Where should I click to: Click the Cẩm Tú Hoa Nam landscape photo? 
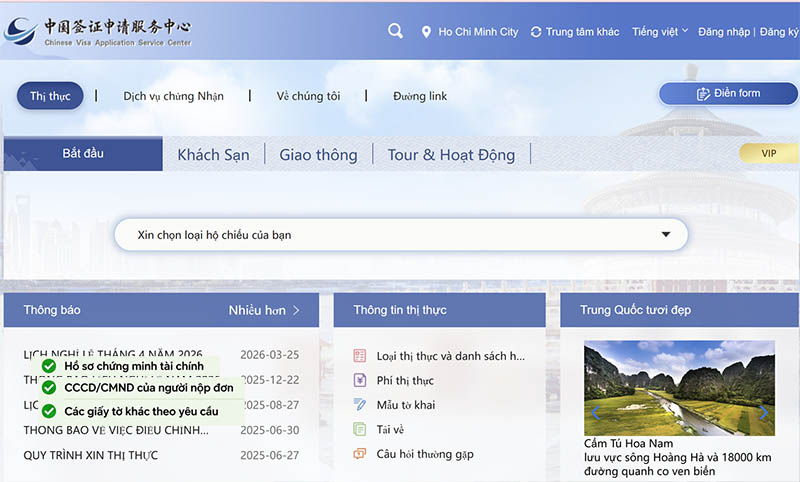[679, 388]
